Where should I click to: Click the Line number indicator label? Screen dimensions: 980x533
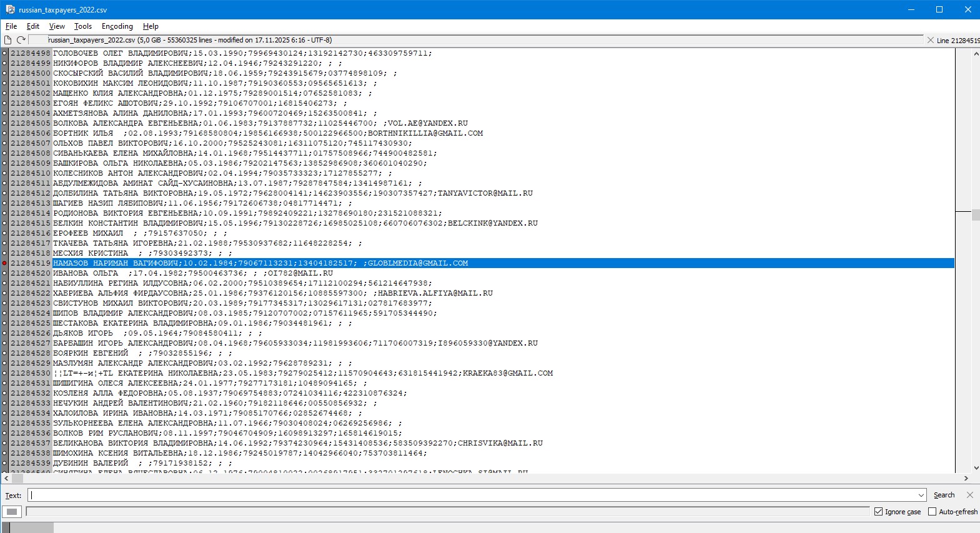[958, 41]
